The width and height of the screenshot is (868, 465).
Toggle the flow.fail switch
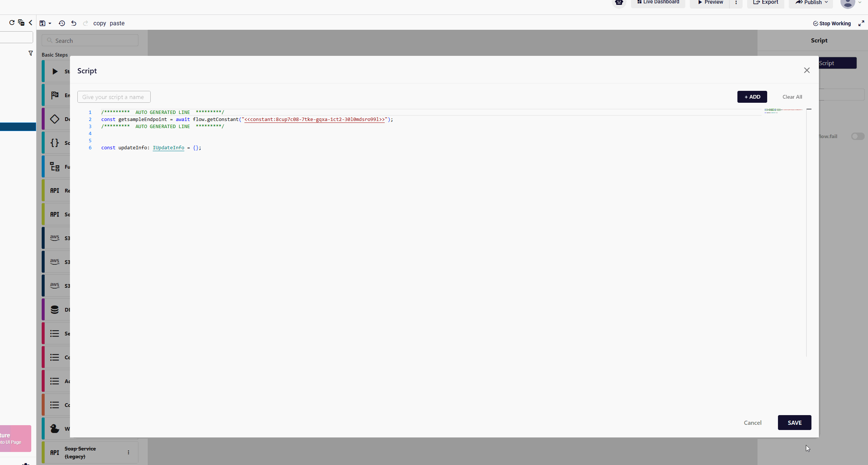[858, 136]
